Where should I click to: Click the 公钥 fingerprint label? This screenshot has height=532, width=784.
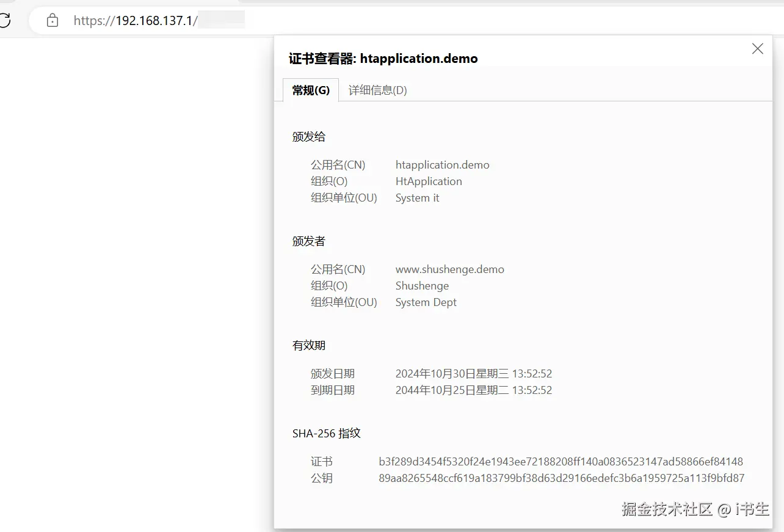322,478
